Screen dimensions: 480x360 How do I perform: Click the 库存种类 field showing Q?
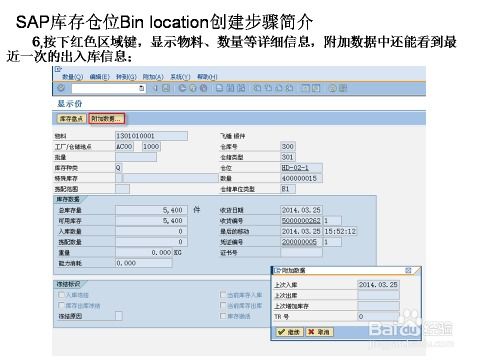pyautogui.click(x=119, y=168)
